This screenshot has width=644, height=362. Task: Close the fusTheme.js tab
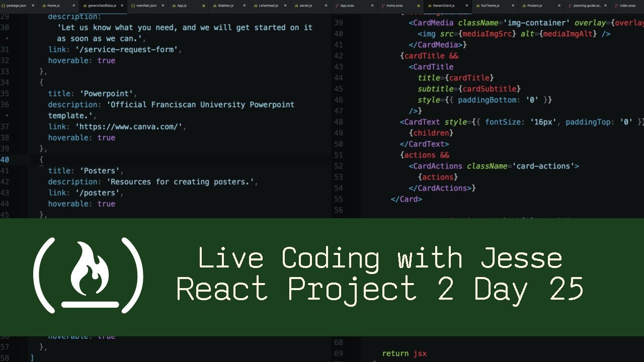tap(513, 6)
